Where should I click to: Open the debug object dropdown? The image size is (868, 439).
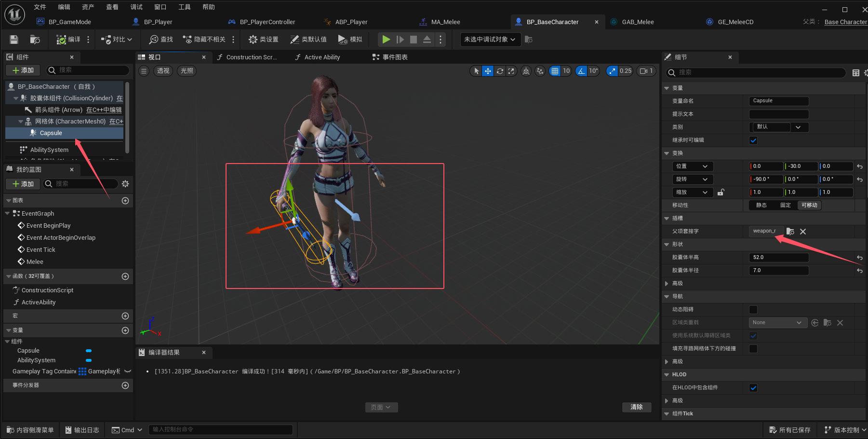[491, 40]
